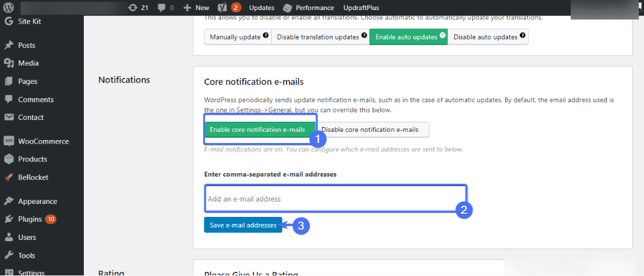The height and width of the screenshot is (276, 644).
Task: Go to BeRocket in sidebar
Action: (33, 177)
